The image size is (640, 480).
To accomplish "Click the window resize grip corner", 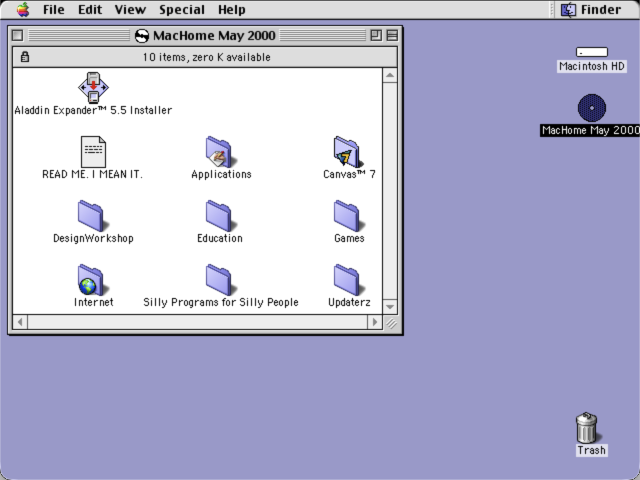I will [391, 323].
